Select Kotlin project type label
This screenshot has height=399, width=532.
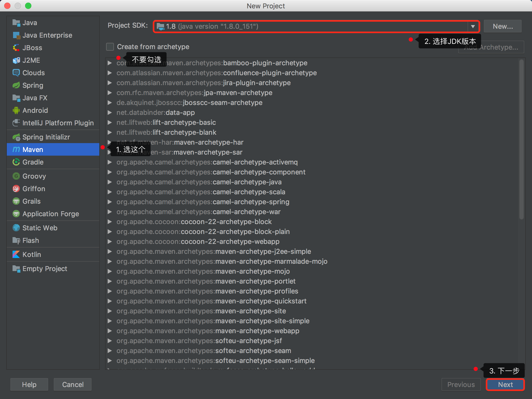pyautogui.click(x=32, y=255)
